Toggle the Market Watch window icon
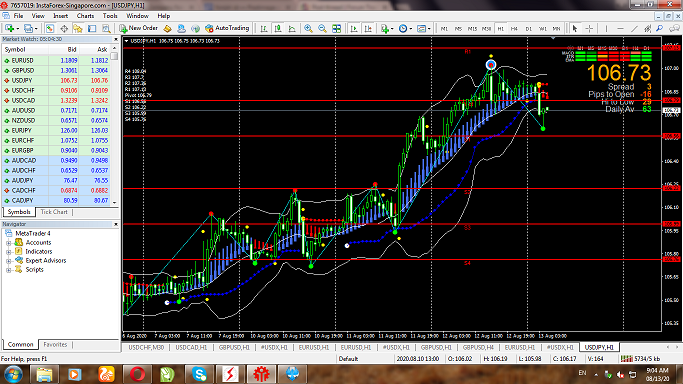The height and width of the screenshot is (384, 683). click(x=50, y=28)
